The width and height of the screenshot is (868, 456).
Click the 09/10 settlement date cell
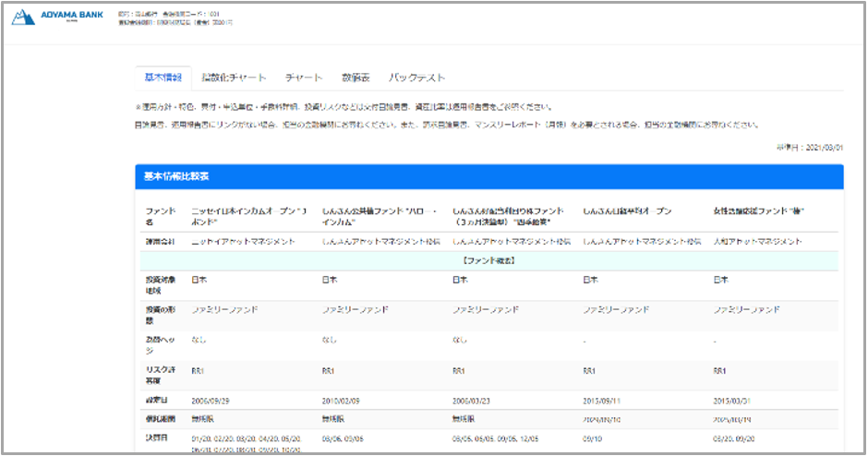coord(592,438)
